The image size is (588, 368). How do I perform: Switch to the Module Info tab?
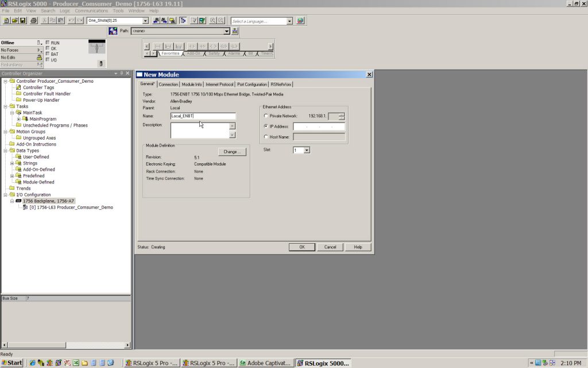tap(192, 85)
